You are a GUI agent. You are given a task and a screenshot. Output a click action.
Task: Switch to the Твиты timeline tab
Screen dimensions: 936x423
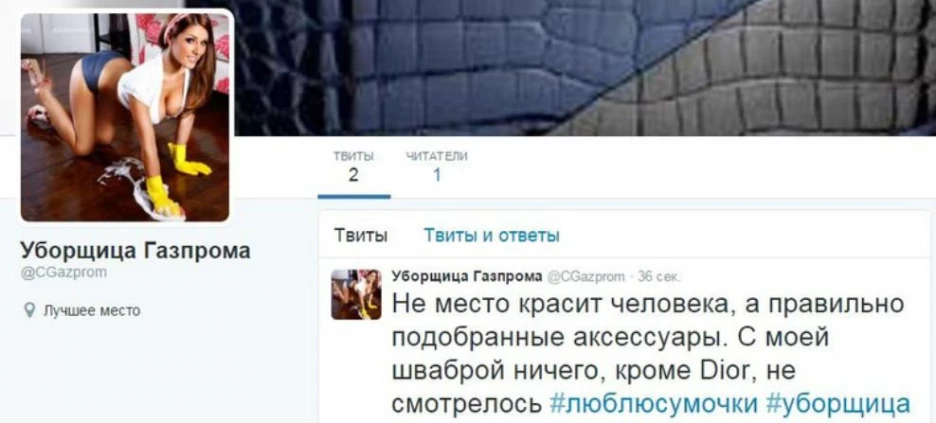(x=360, y=235)
